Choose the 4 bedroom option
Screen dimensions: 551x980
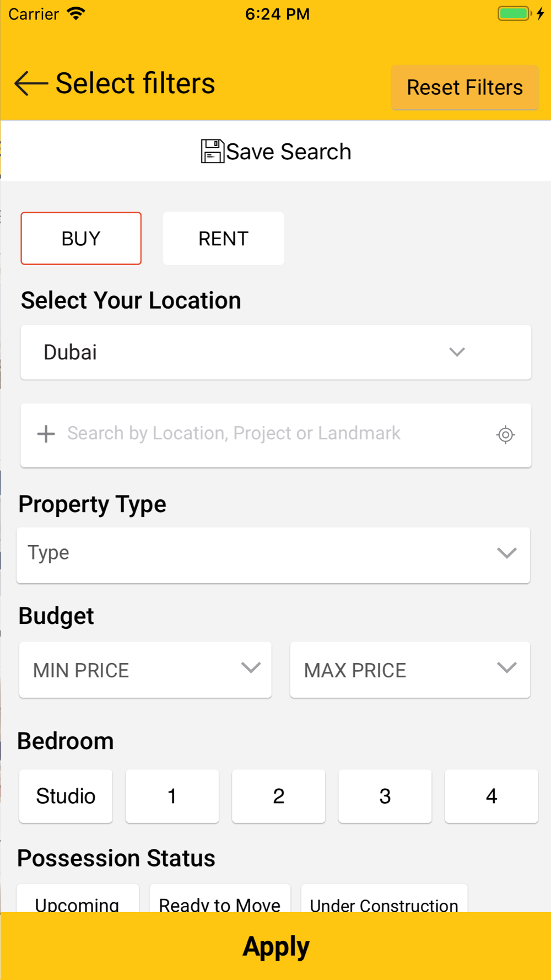point(491,796)
